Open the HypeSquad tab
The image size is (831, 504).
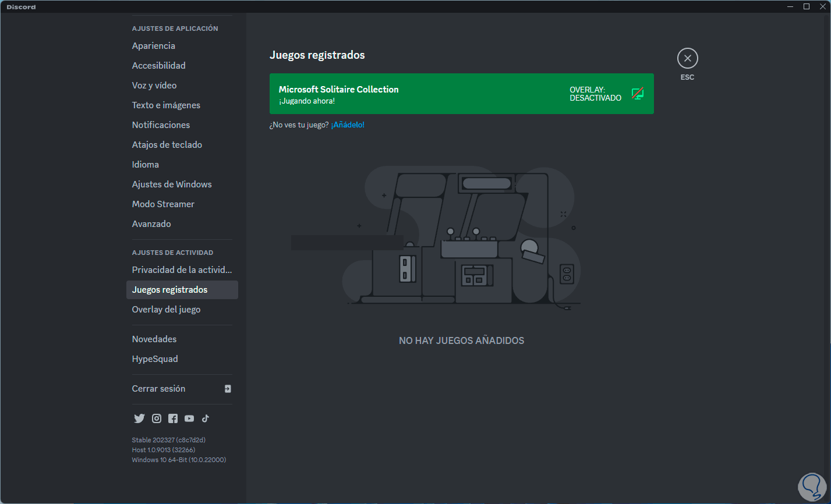182,359
